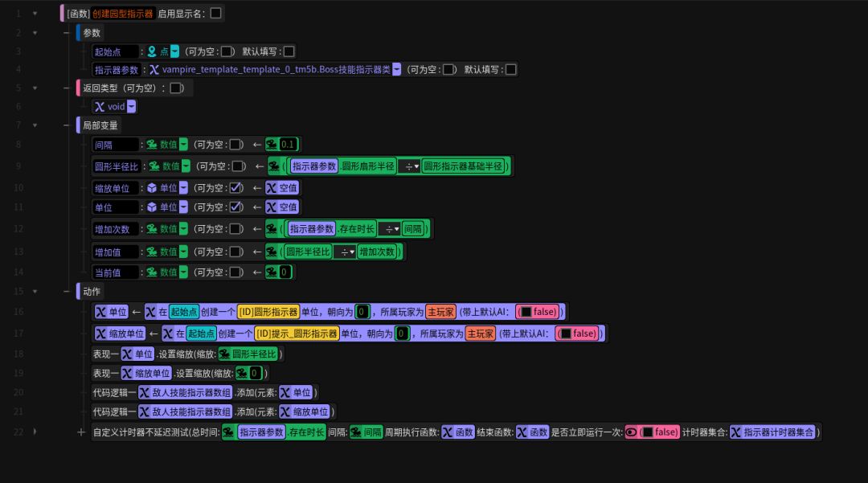The height and width of the screenshot is (483, 868).
Task: Expand the collapsed line 22 arrow
Action: point(35,432)
